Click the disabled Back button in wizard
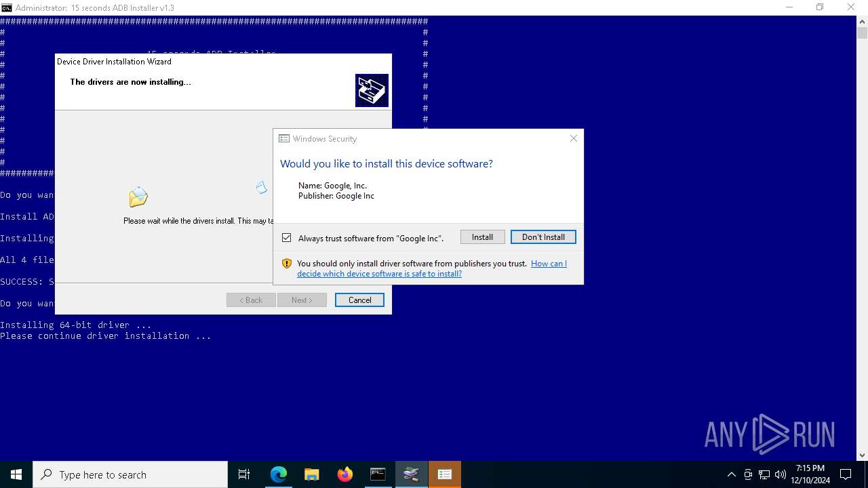Viewport: 868px width, 488px height. (x=251, y=300)
